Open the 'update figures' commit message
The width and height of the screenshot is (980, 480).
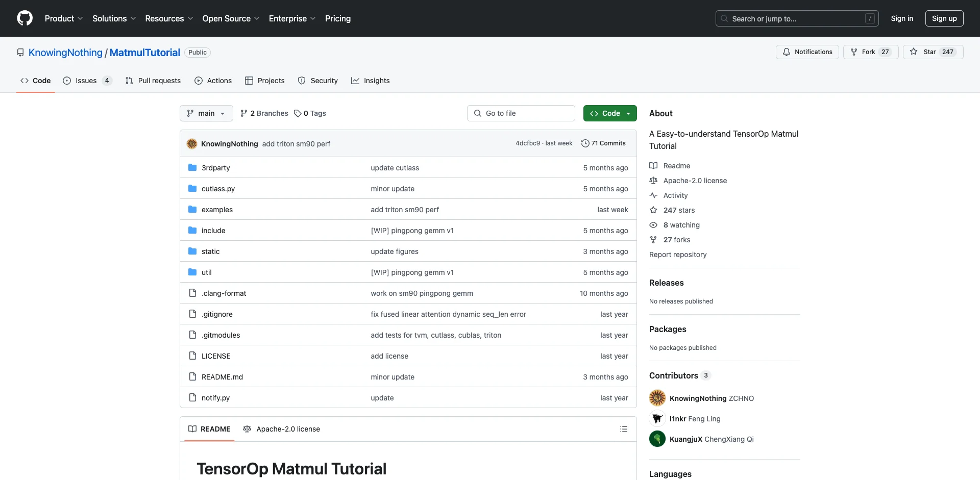tap(395, 251)
